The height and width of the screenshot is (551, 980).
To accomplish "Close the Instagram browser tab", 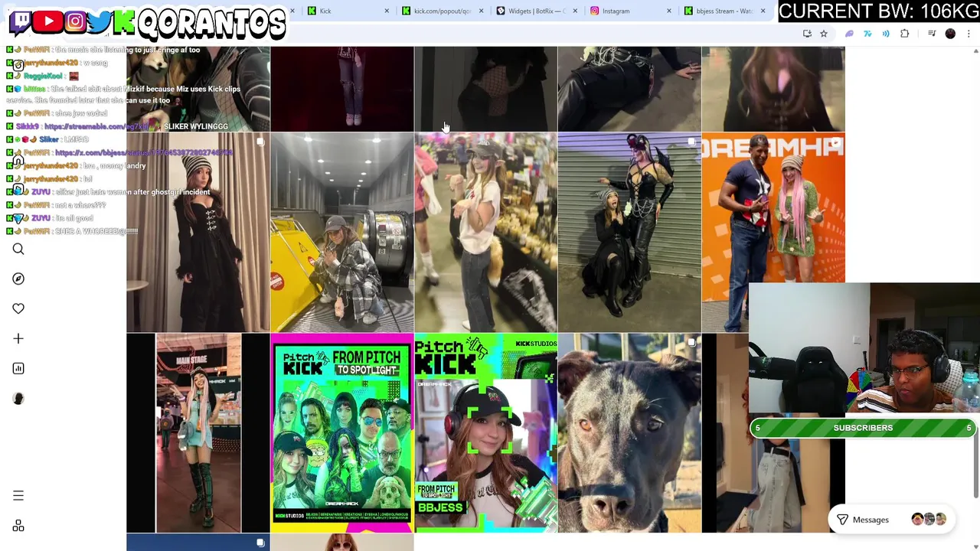I will pos(669,11).
